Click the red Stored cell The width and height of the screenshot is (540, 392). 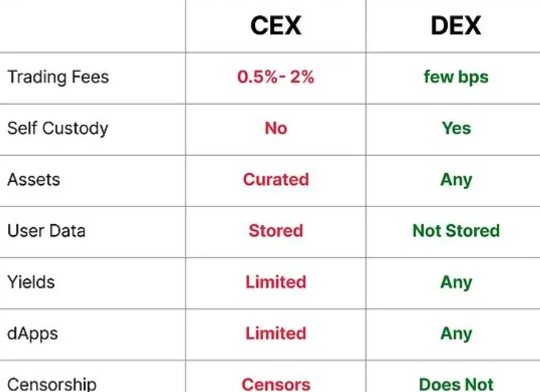[x=276, y=230]
